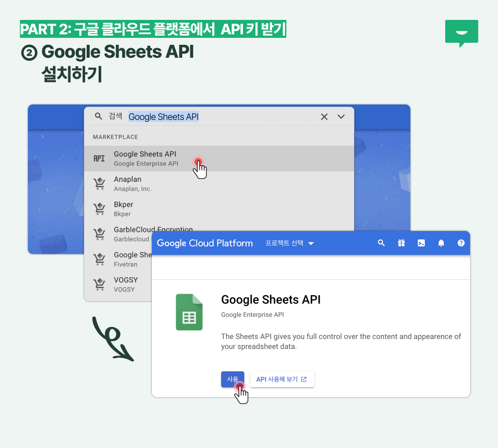Image resolution: width=498 pixels, height=448 pixels.
Task: Click the search icon in the Cloud Platform header
Action: tap(381, 243)
